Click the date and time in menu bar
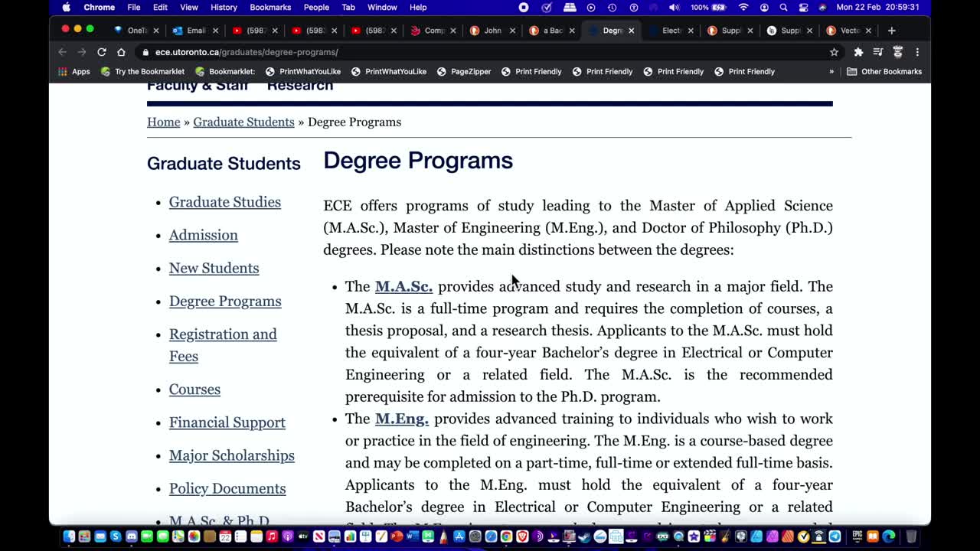980x551 pixels. (x=877, y=7)
